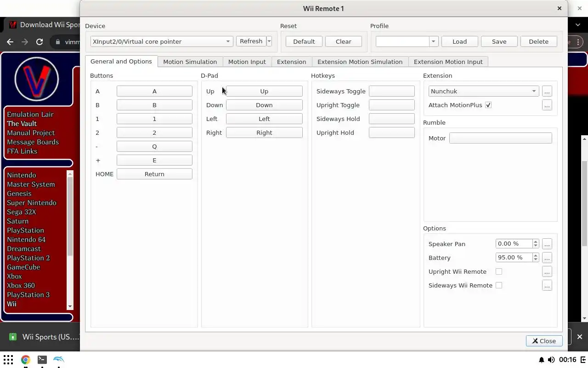This screenshot has width=588, height=368.
Task: Open advanced settings for Attach MotionPlus
Action: [547, 105]
